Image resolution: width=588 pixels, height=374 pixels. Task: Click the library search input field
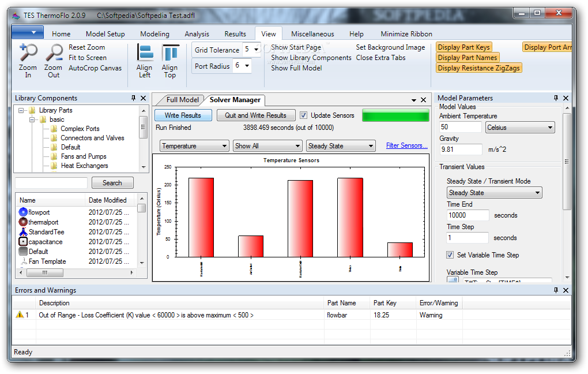pyautogui.click(x=51, y=183)
